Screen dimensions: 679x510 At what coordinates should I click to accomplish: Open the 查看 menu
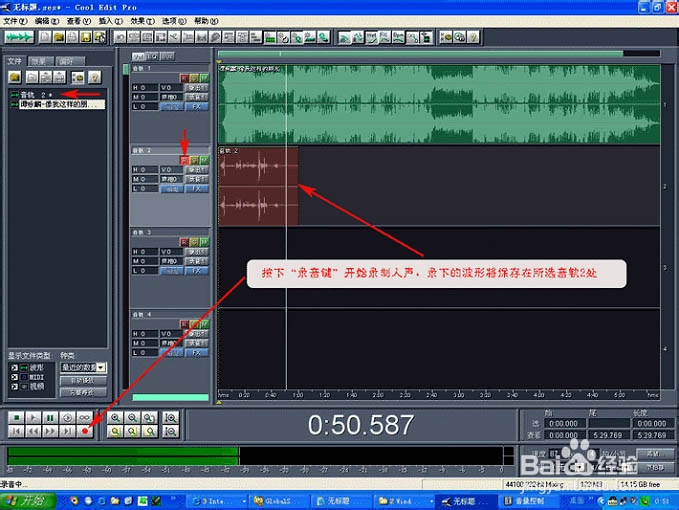coord(78,21)
